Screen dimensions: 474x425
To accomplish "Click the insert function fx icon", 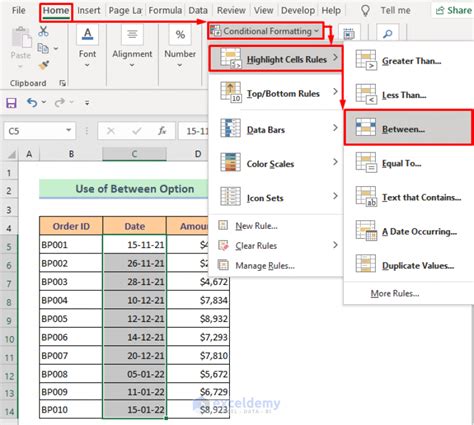I will [x=162, y=131].
